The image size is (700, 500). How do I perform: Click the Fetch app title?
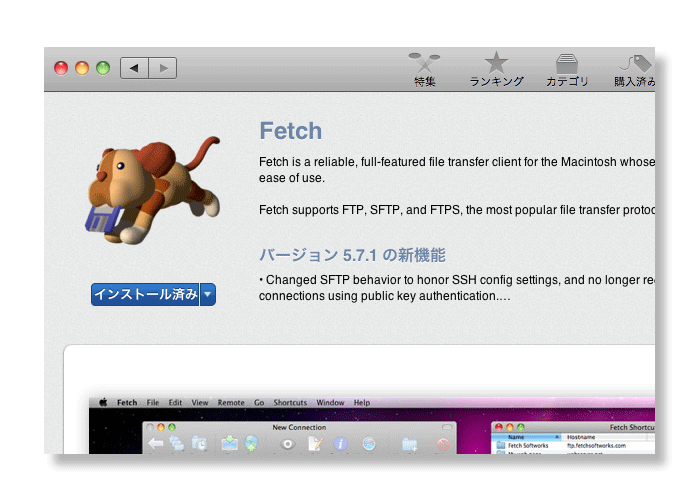coord(291,131)
